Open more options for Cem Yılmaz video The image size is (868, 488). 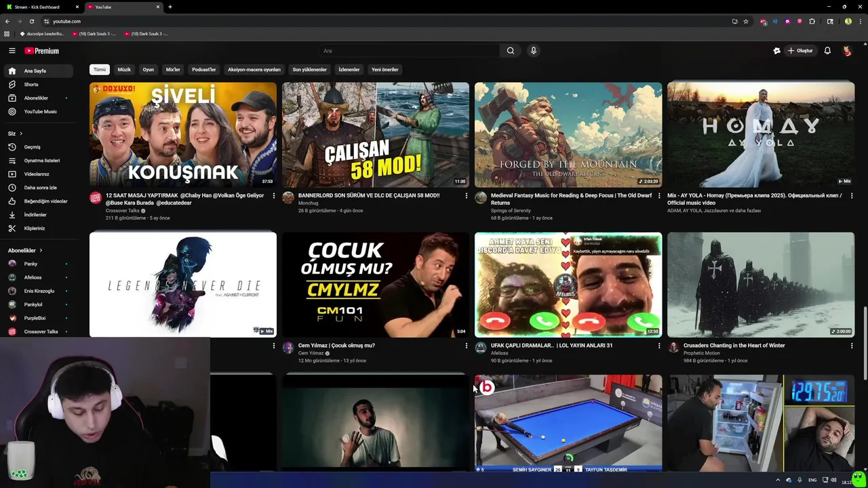tap(466, 346)
